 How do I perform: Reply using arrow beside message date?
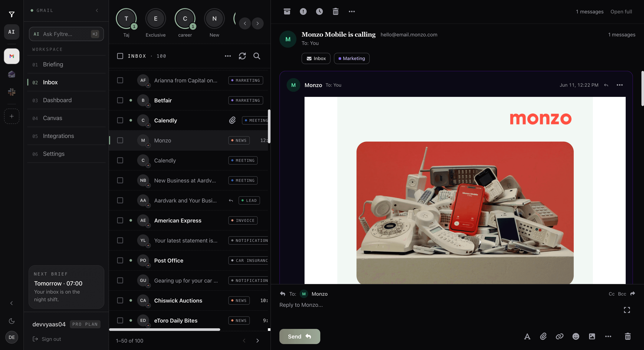606,85
